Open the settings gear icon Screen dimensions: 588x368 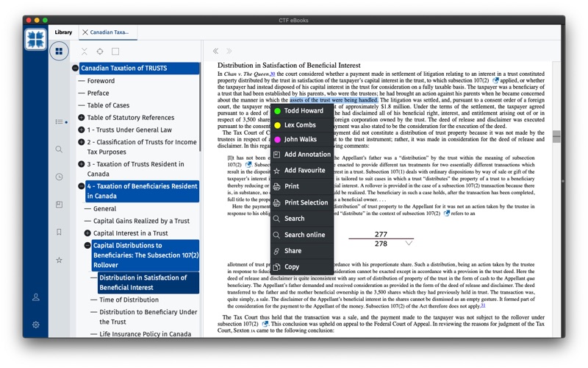point(35,325)
